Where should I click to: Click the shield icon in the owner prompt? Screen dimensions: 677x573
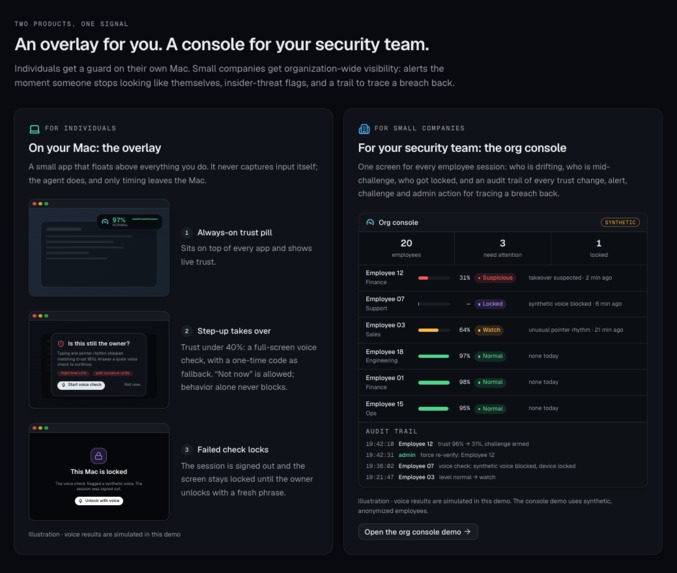(x=61, y=344)
